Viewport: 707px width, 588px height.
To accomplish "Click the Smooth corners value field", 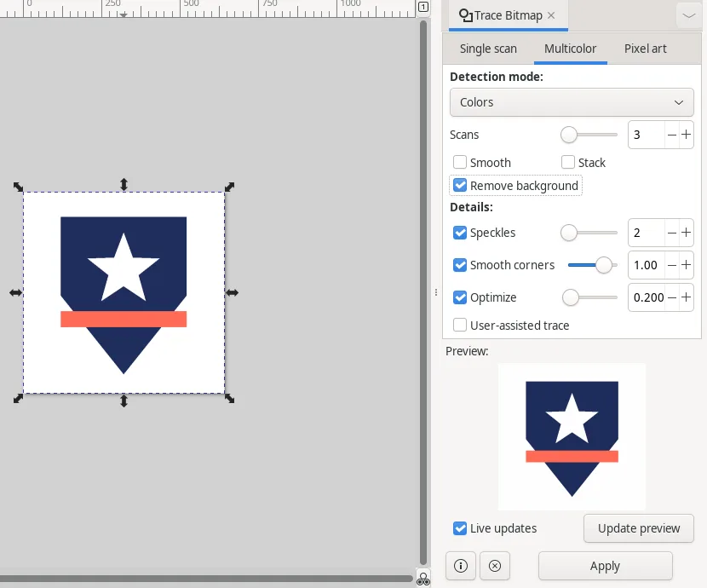I will (x=647, y=265).
